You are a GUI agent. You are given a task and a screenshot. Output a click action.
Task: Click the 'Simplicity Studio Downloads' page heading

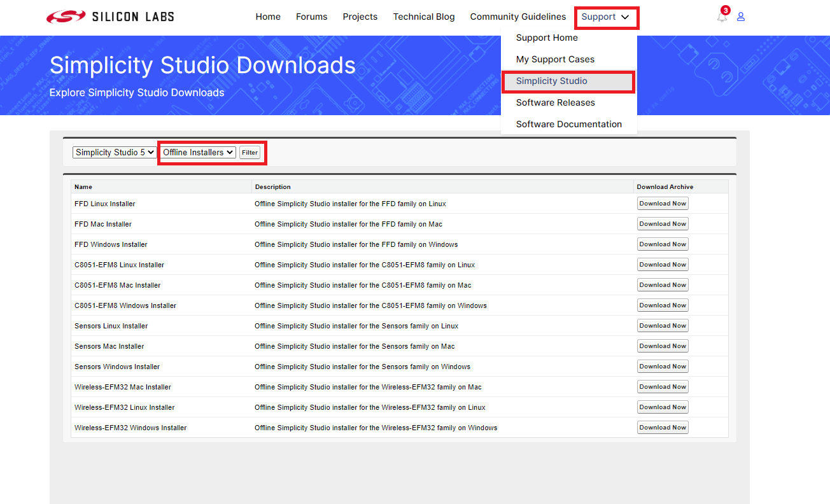click(x=202, y=66)
